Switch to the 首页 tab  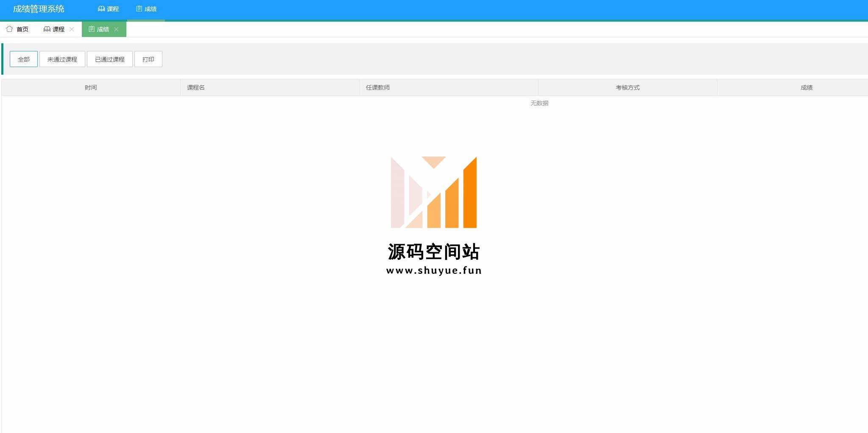coord(17,29)
